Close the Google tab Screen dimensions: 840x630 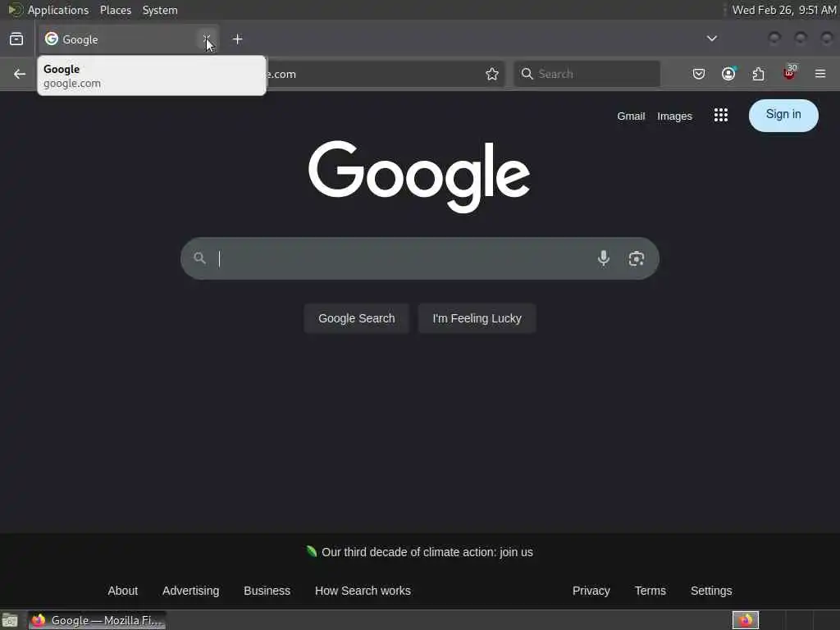tap(206, 39)
